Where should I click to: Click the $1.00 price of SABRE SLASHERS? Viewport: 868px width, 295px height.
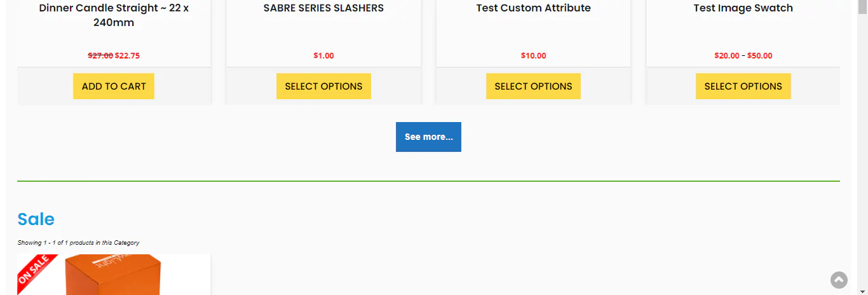click(x=323, y=56)
